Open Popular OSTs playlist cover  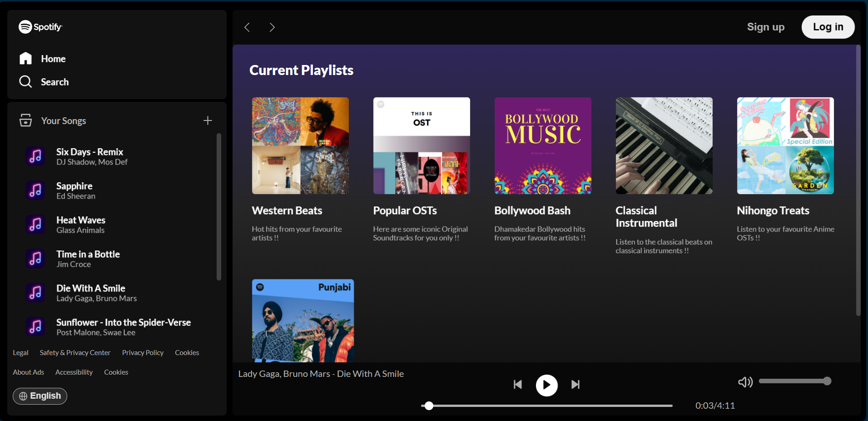click(x=422, y=145)
